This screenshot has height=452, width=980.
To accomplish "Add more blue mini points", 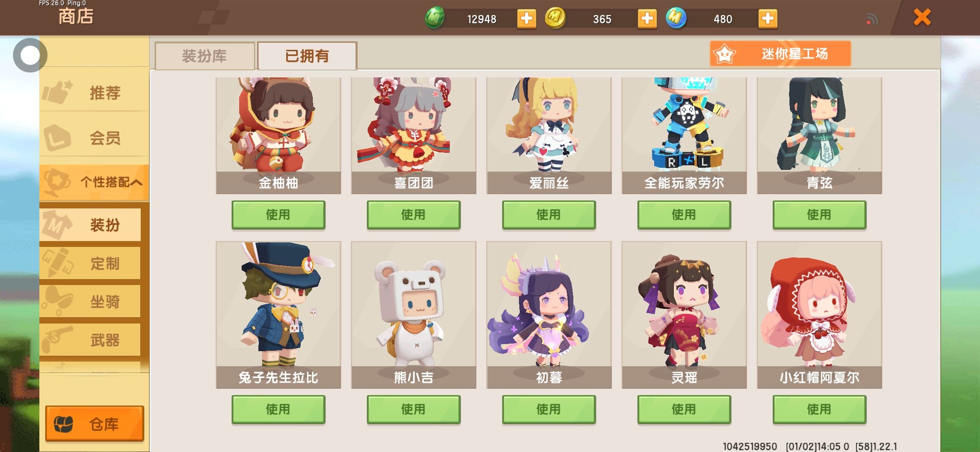I will tap(768, 19).
